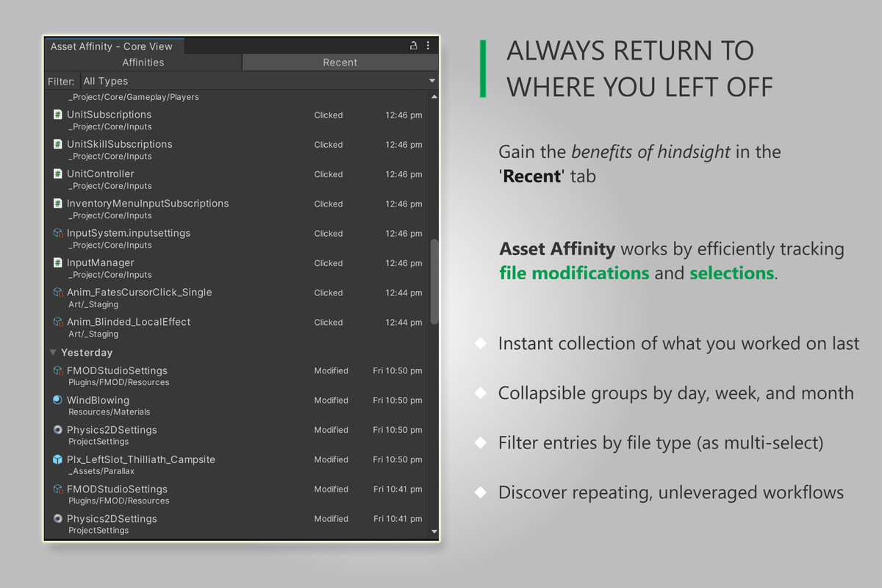This screenshot has height=588, width=882.
Task: Click the Modified status of WindBlowing
Action: pyautogui.click(x=331, y=401)
